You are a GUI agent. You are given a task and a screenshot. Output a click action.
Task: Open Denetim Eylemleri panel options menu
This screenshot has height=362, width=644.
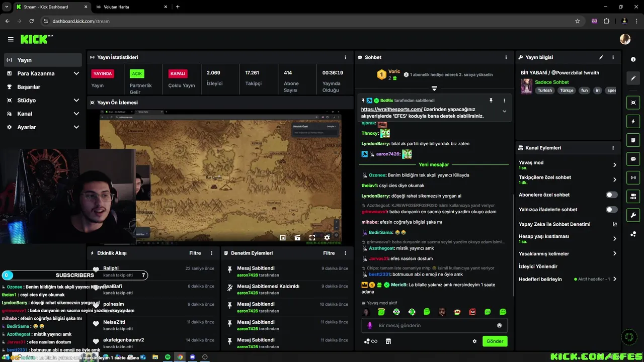tap(345, 253)
